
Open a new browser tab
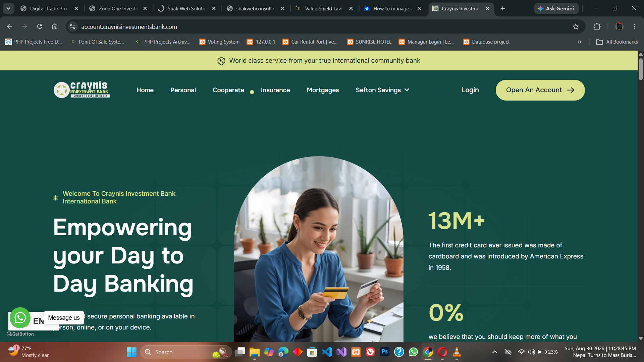[503, 8]
